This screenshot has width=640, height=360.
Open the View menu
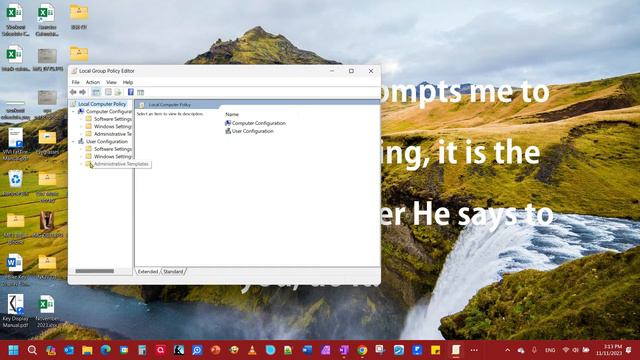point(111,82)
